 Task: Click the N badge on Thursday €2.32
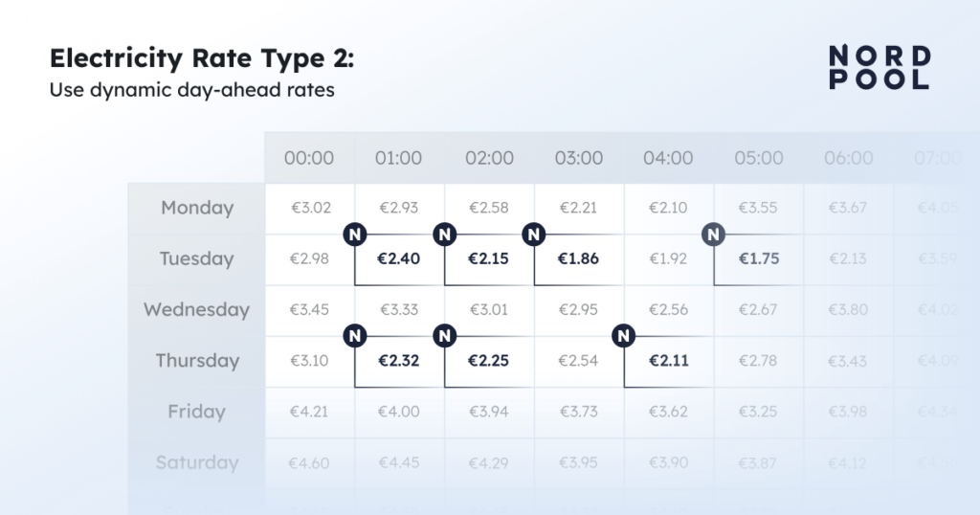coord(355,336)
